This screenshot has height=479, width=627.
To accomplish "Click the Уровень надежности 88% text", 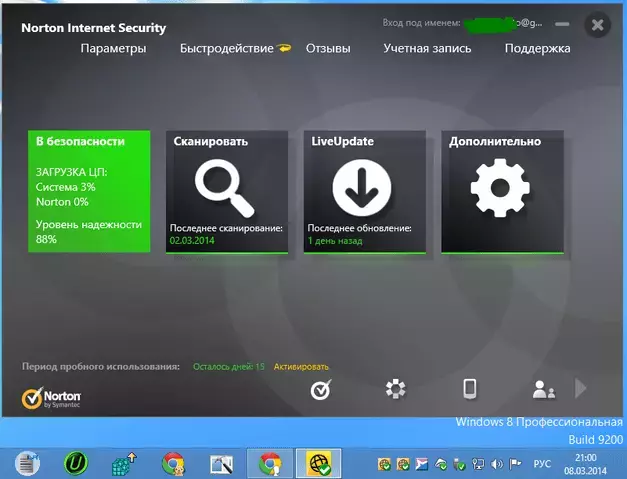I will click(89, 232).
